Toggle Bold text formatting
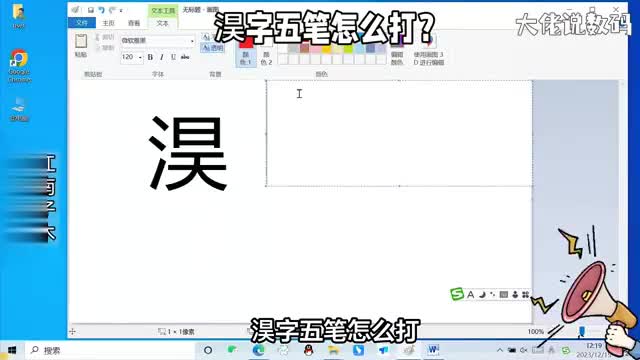 tap(150, 57)
